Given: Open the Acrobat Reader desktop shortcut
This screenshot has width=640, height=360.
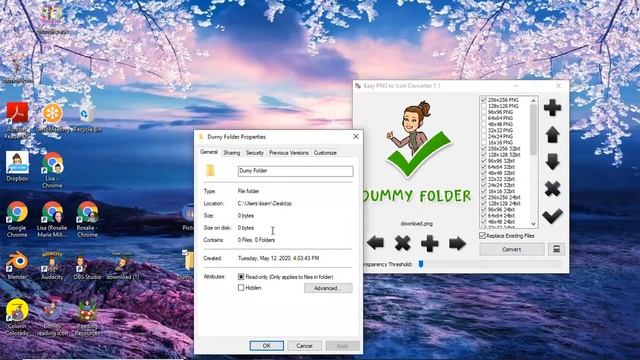Looking at the screenshot, I should click(17, 119).
